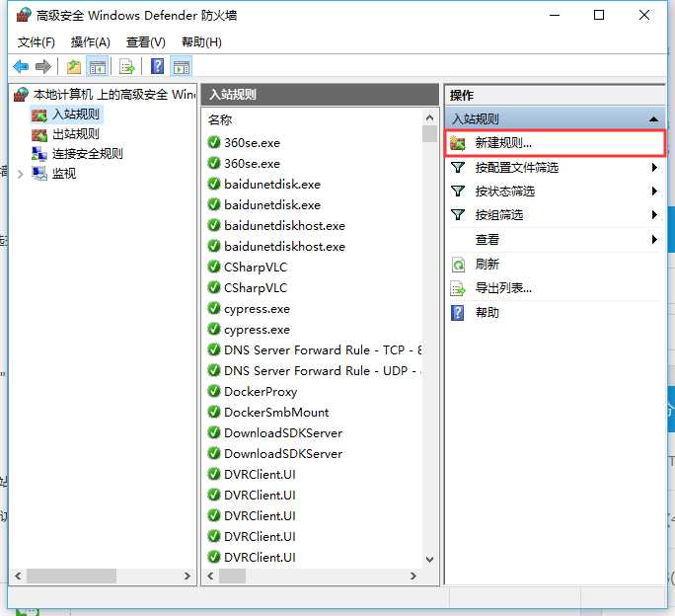675x616 pixels.
Task: Click the green check icon beside DockerProxy
Action: click(214, 391)
